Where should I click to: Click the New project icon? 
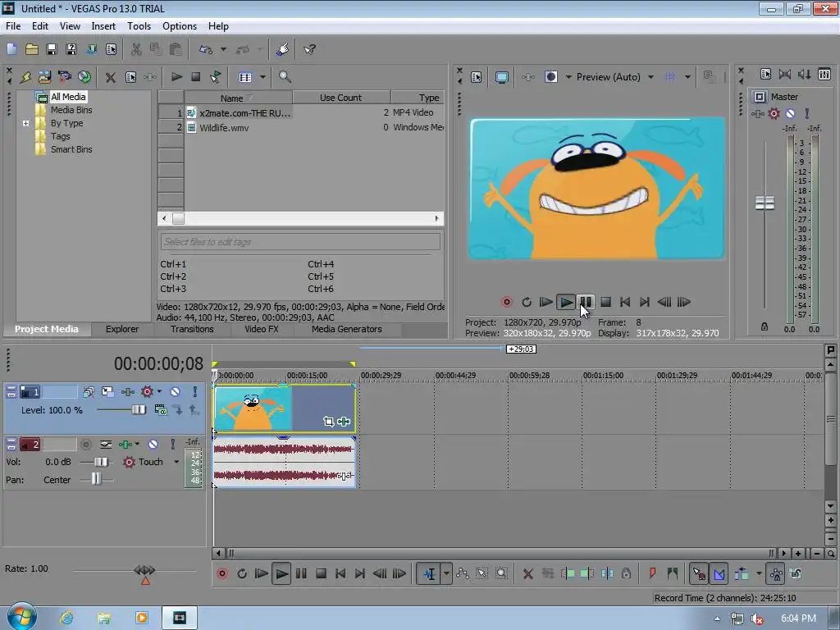[11, 49]
